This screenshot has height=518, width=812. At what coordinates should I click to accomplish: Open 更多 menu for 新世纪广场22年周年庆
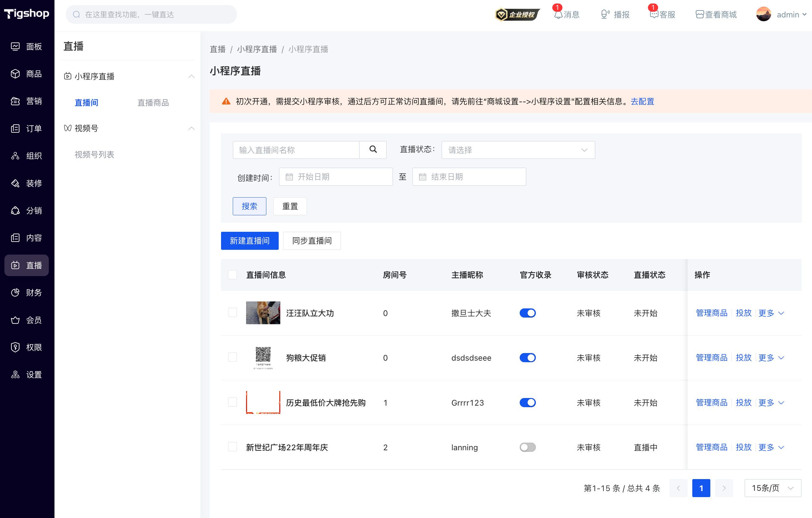771,447
